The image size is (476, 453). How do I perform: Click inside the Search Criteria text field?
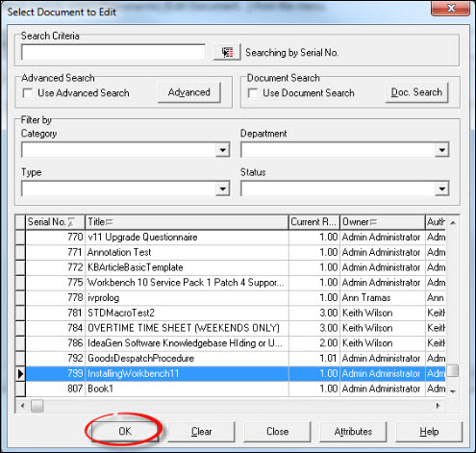coord(113,52)
